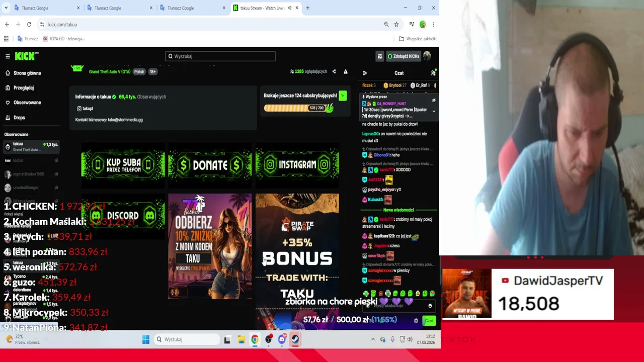Open the Chrome three-dot menu

point(434,24)
